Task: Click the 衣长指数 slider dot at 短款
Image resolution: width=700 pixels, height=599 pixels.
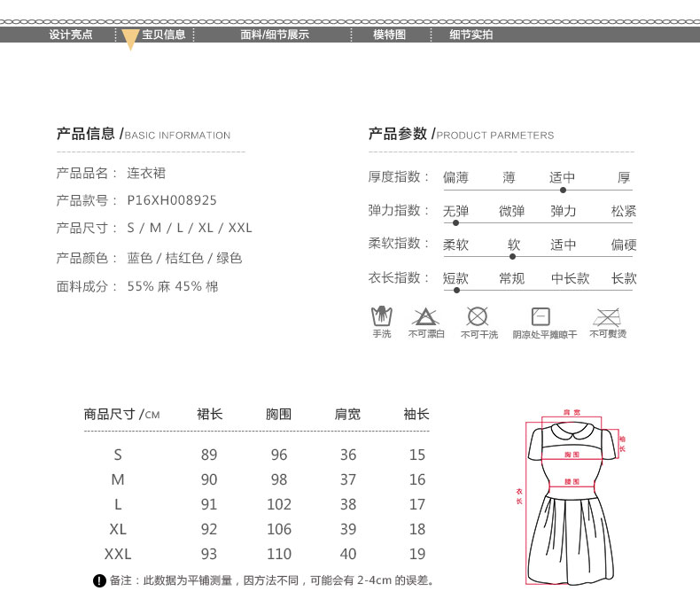Action: coord(456,290)
